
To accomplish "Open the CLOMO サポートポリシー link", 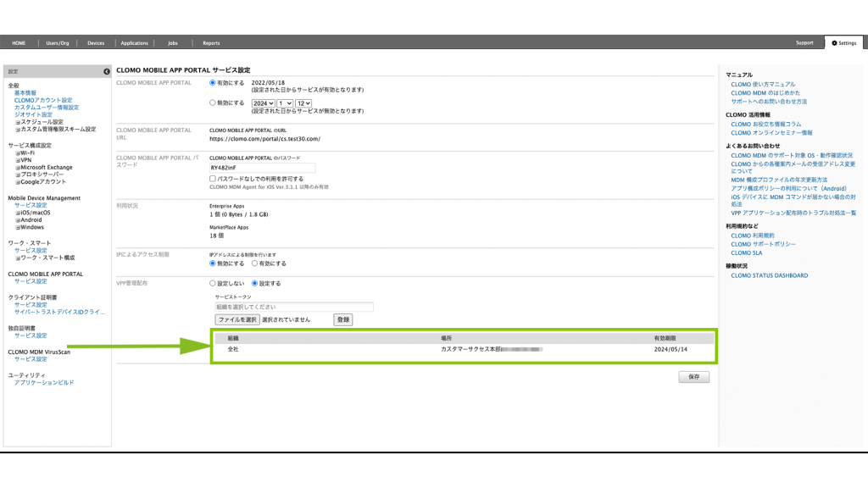I will (764, 244).
